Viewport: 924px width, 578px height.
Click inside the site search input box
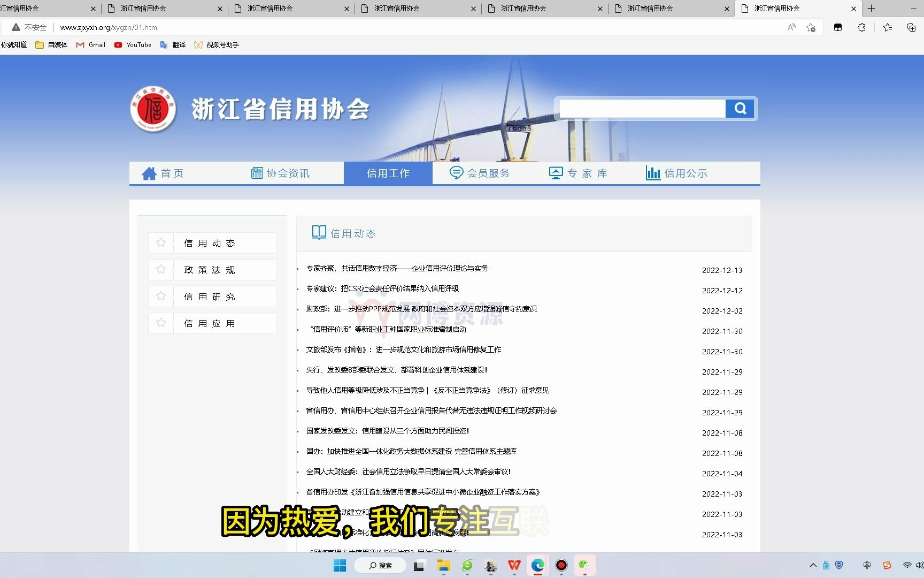click(x=641, y=108)
